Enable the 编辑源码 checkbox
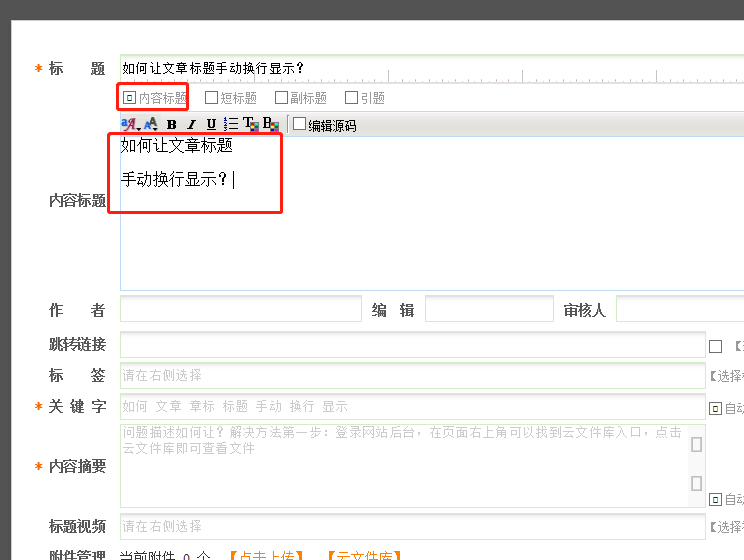The width and height of the screenshot is (744, 560). pyautogui.click(x=300, y=124)
